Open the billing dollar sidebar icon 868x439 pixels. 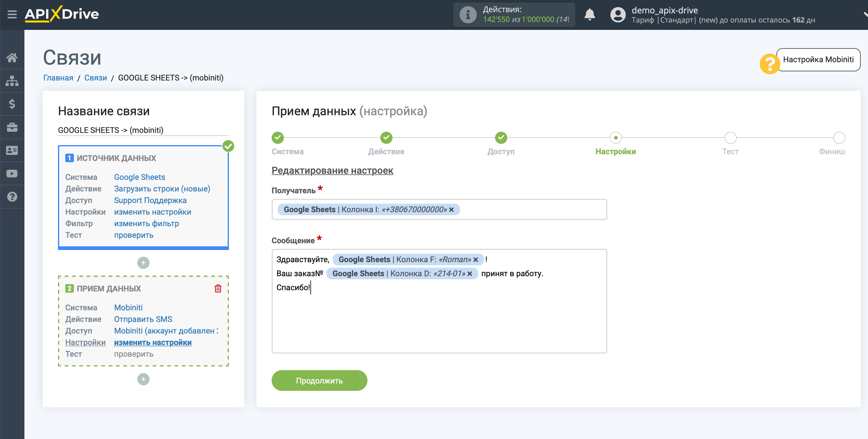pyautogui.click(x=12, y=104)
